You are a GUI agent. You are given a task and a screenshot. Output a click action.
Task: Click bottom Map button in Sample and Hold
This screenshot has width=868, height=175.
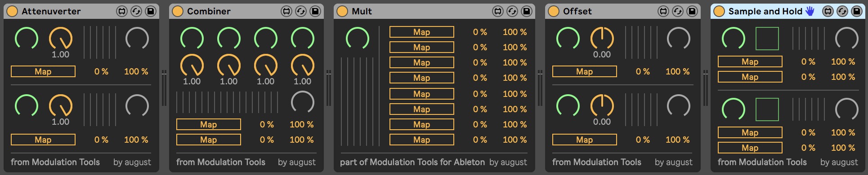point(750,148)
